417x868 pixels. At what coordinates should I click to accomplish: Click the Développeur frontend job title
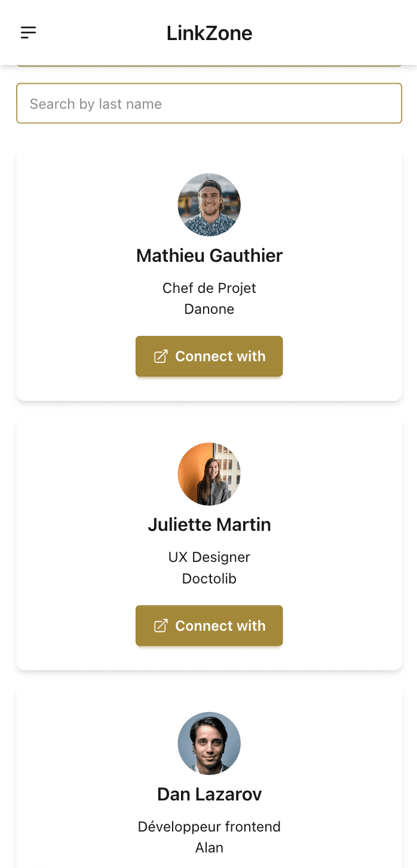tap(209, 827)
